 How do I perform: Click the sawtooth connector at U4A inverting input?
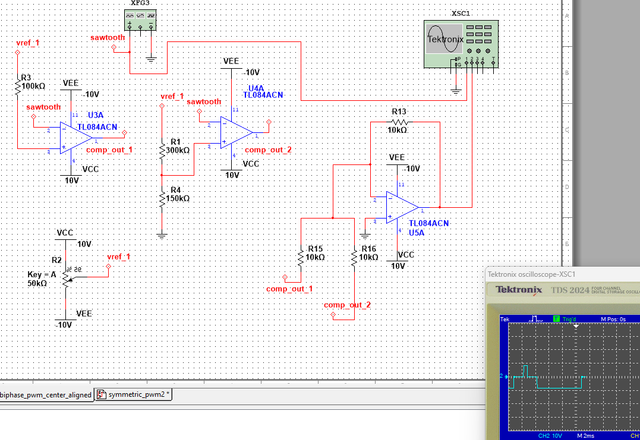point(199,111)
